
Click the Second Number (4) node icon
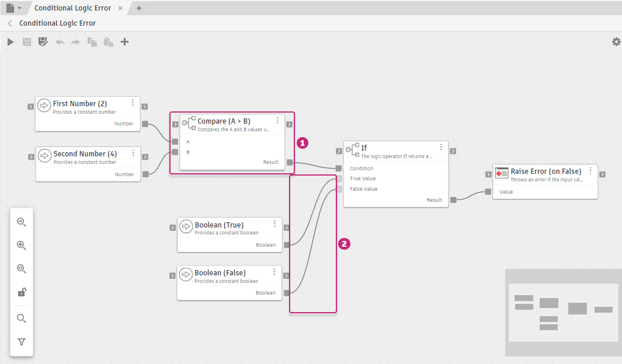pos(44,156)
